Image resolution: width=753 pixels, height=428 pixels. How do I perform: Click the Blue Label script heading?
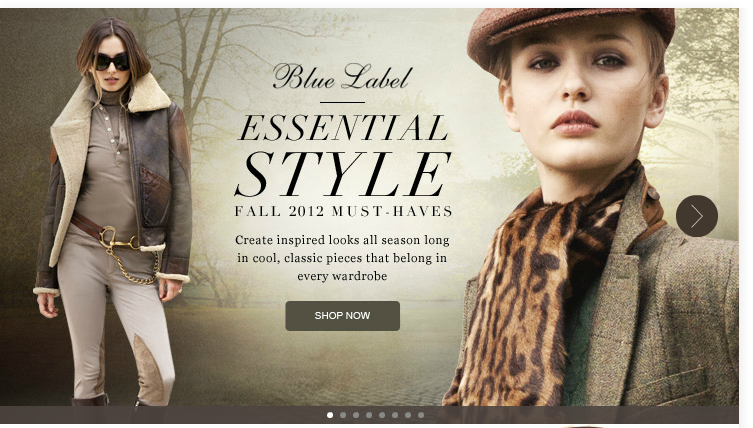pos(342,77)
